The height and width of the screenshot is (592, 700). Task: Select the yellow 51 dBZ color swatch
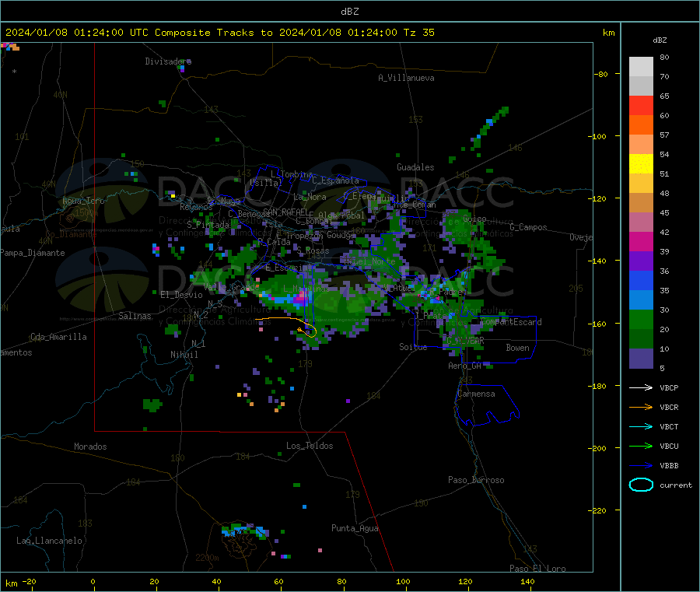[x=641, y=164]
